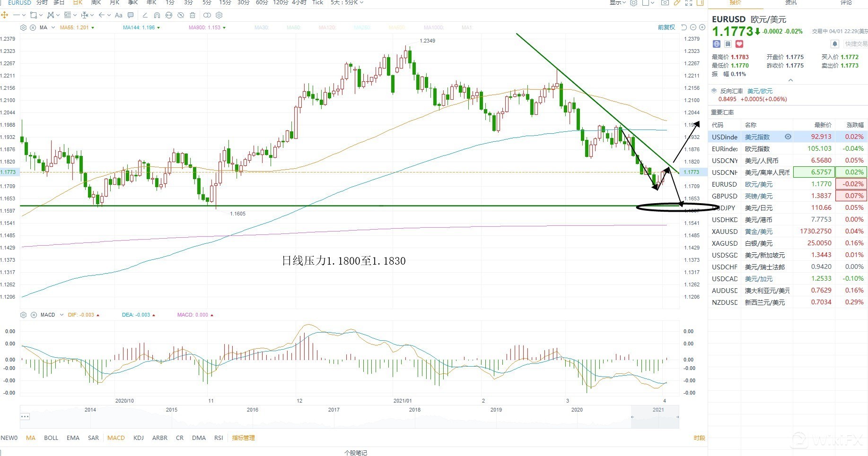Select the BOLL indicator tab

pyautogui.click(x=51, y=438)
